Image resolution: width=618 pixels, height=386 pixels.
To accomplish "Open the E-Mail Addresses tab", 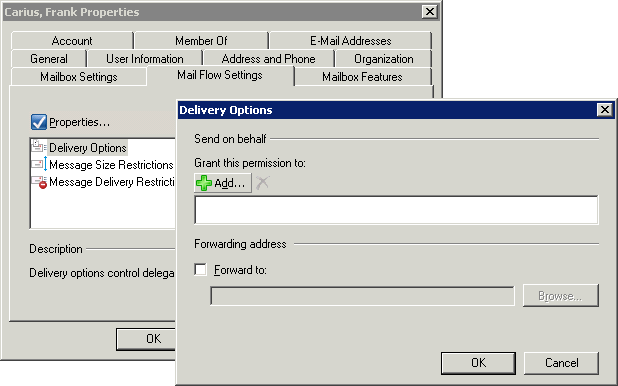I will coord(350,41).
